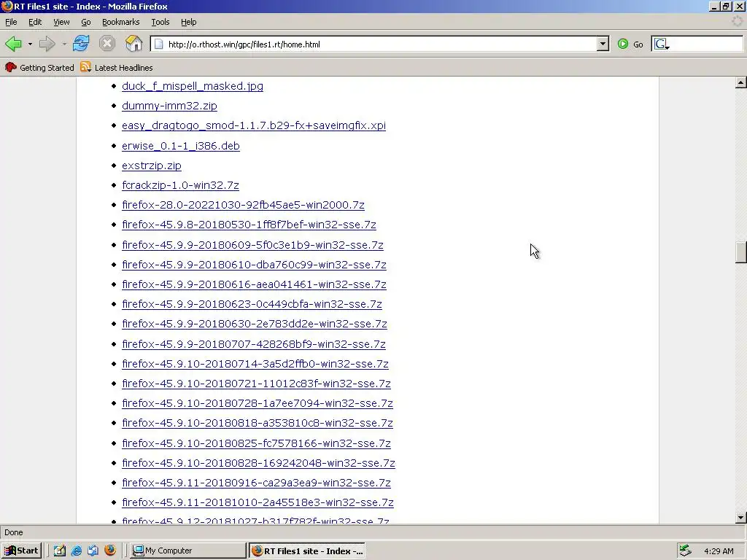Click the scrollbar up arrow

pyautogui.click(x=741, y=82)
